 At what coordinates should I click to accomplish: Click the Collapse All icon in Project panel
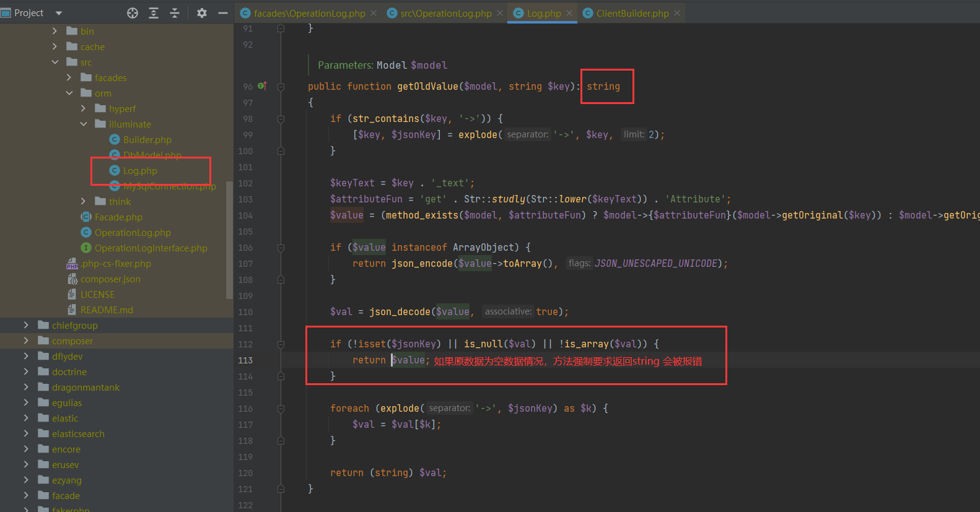[175, 13]
